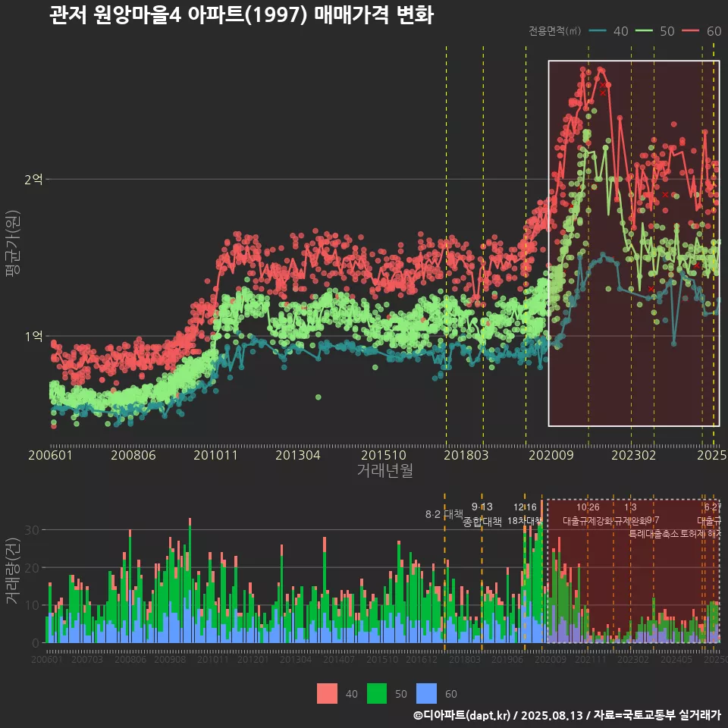
Task: Click the '9·13 종합대책' policy annotation
Action: tap(482, 514)
